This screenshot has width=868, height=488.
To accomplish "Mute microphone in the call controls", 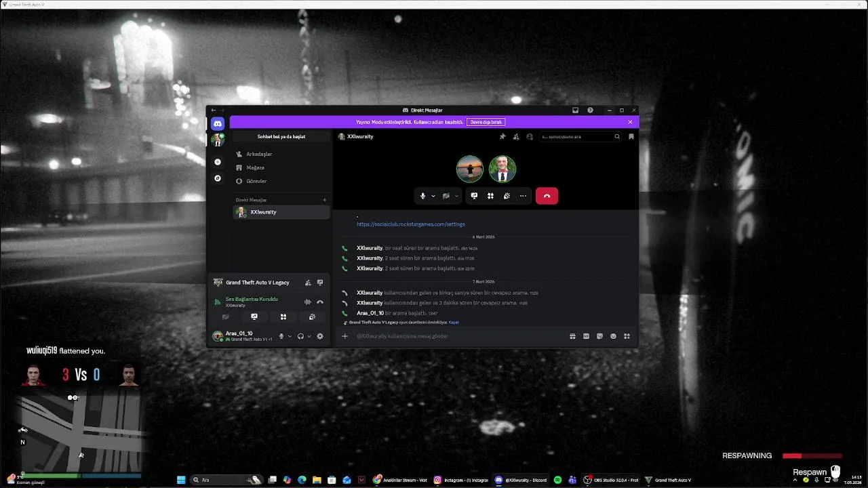I will click(422, 196).
